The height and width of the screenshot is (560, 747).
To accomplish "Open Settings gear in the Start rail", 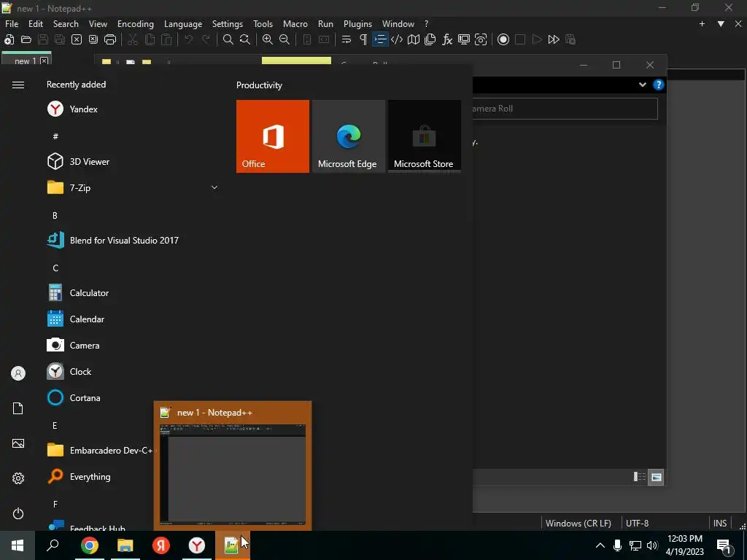I will [18, 478].
